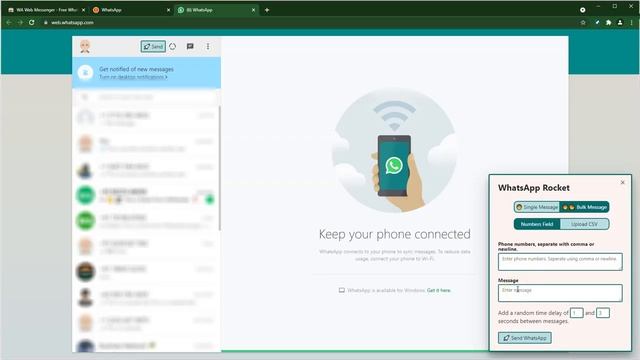Go forward in the browser

pyautogui.click(x=20, y=22)
